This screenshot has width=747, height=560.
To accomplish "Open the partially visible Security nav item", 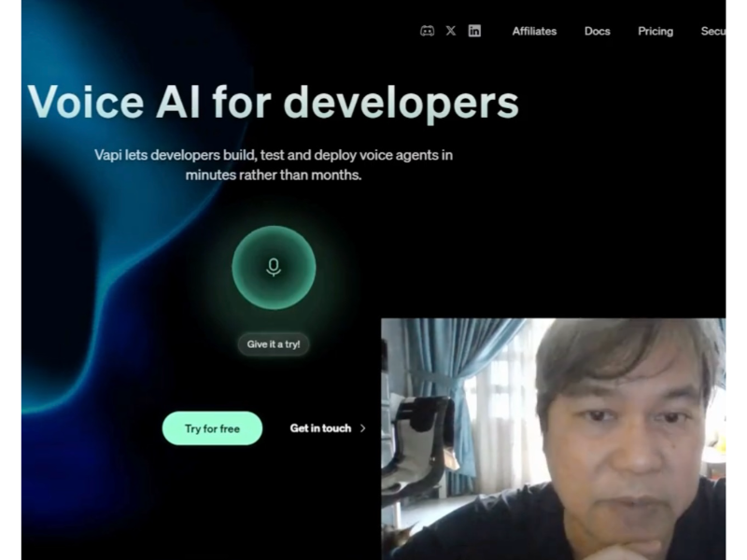I will pyautogui.click(x=713, y=31).
